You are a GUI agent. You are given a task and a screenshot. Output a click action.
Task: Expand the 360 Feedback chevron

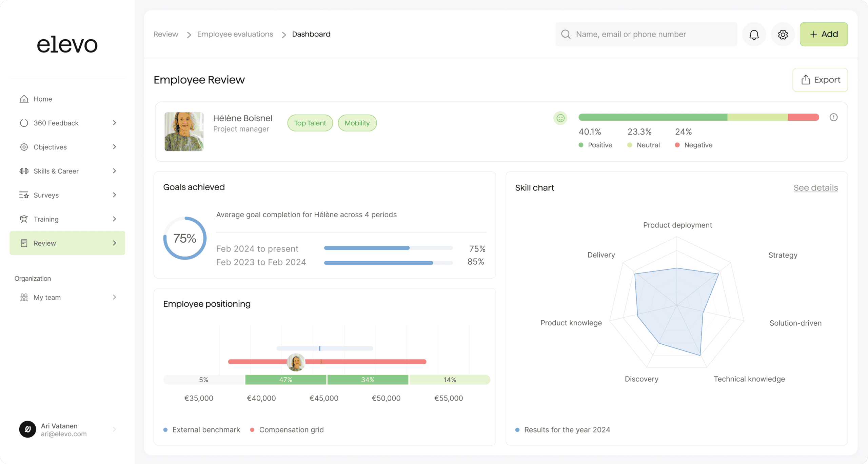pos(114,123)
